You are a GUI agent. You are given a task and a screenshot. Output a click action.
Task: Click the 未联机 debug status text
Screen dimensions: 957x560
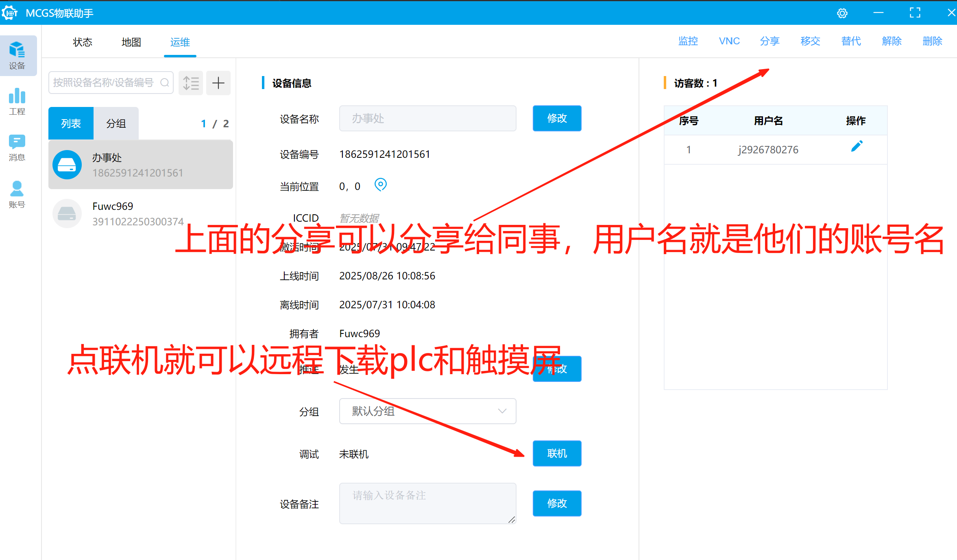pyautogui.click(x=354, y=454)
